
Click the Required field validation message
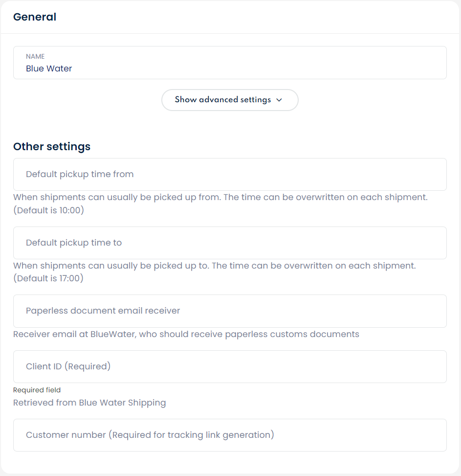coord(37,390)
